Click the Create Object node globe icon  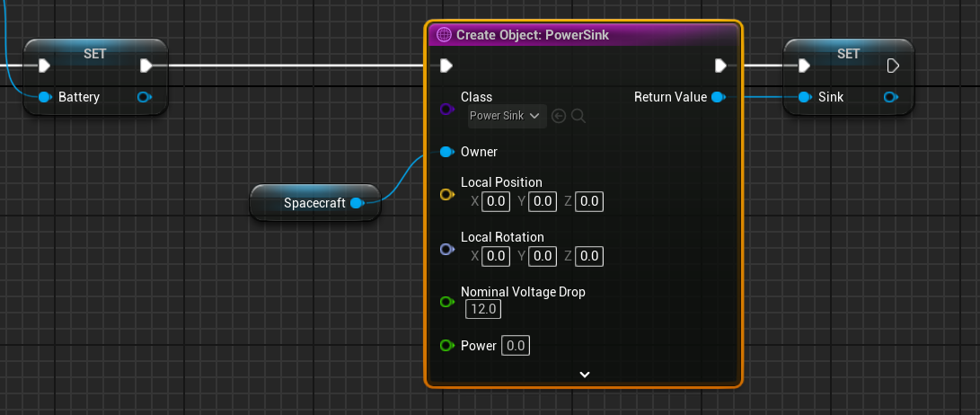tap(443, 35)
